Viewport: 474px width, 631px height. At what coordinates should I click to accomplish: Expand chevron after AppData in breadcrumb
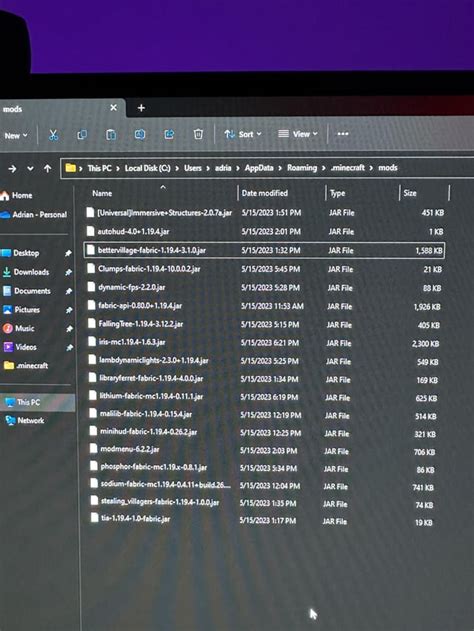point(280,168)
